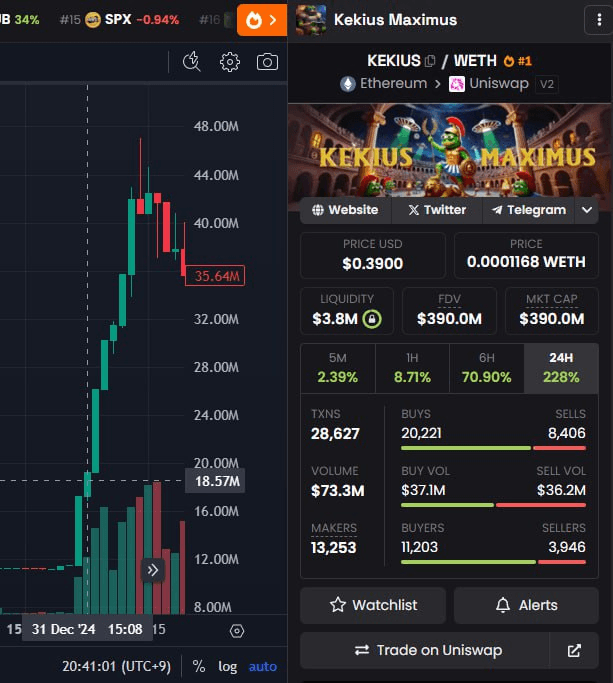Click the FDV $390.0M box
This screenshot has height=683, width=613.
[x=449, y=311]
